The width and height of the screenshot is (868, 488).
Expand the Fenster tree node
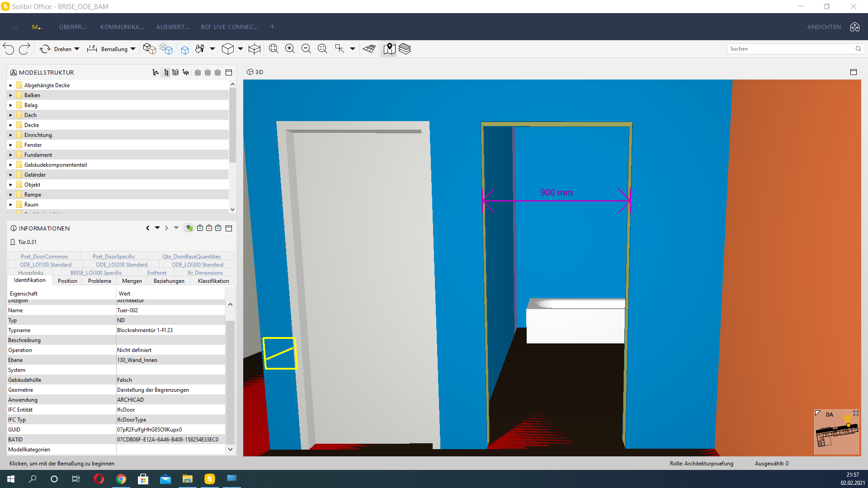tap(11, 145)
